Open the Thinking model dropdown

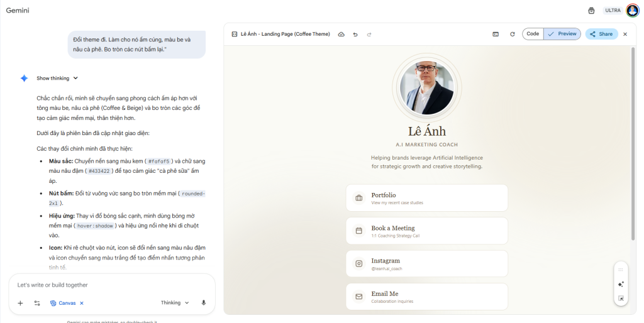click(x=175, y=303)
